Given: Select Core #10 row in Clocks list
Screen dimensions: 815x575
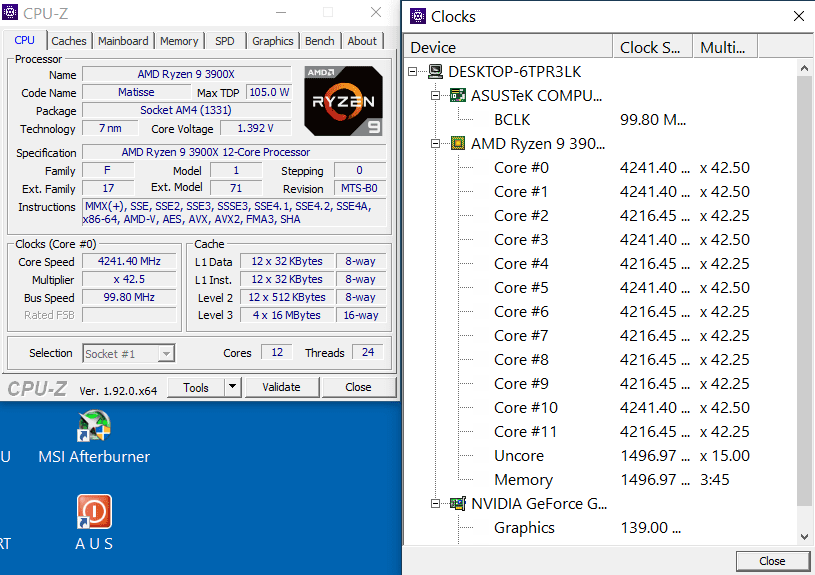Looking at the screenshot, I should 600,408.
